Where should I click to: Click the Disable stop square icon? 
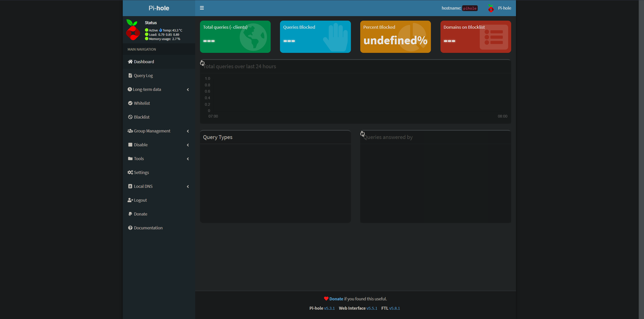[x=130, y=145]
